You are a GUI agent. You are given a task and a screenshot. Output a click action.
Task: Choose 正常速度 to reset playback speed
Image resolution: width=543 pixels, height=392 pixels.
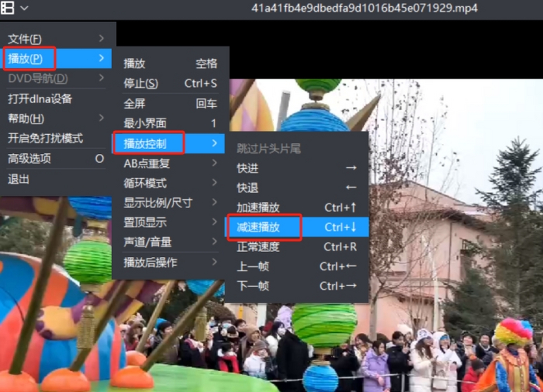(x=296, y=247)
